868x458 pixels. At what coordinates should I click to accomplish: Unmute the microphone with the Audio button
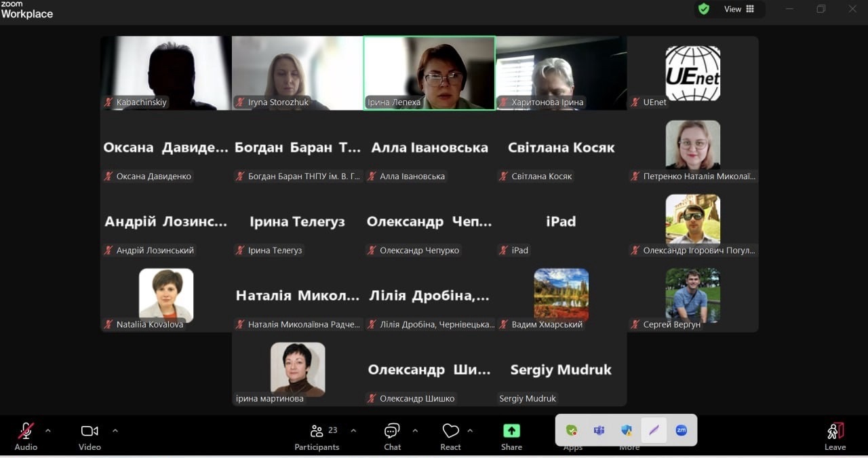26,434
